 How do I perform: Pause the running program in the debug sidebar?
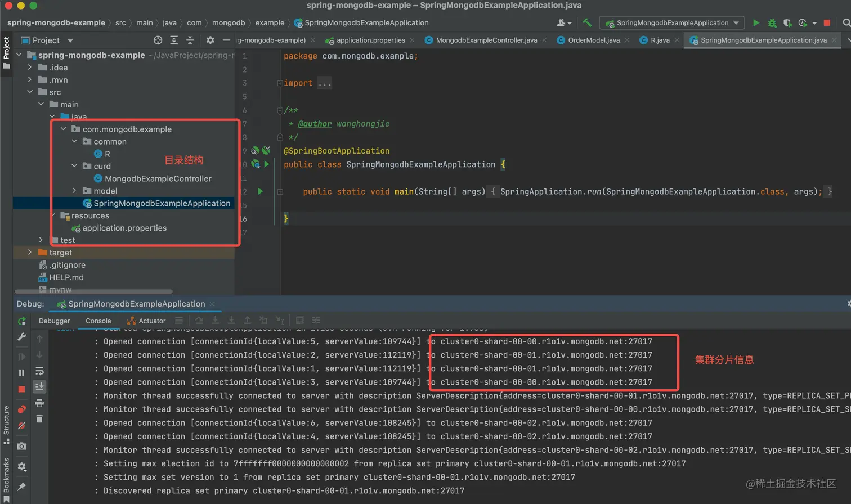[x=22, y=373]
